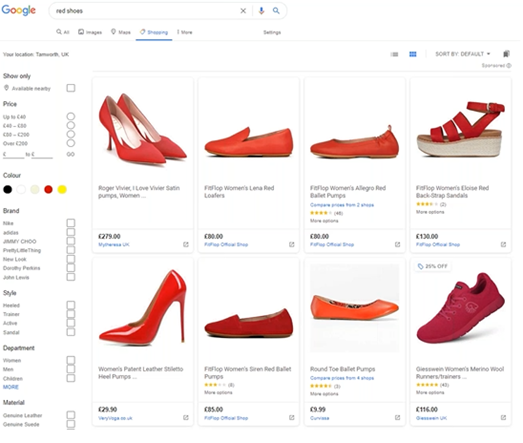Check the John Lewis brand filter

[x=71, y=277]
